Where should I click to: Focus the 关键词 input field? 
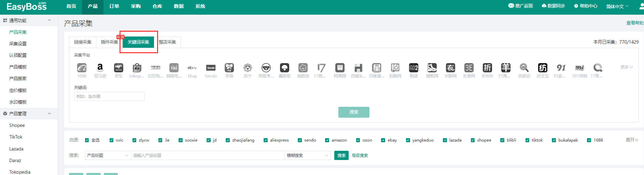[x=109, y=97]
